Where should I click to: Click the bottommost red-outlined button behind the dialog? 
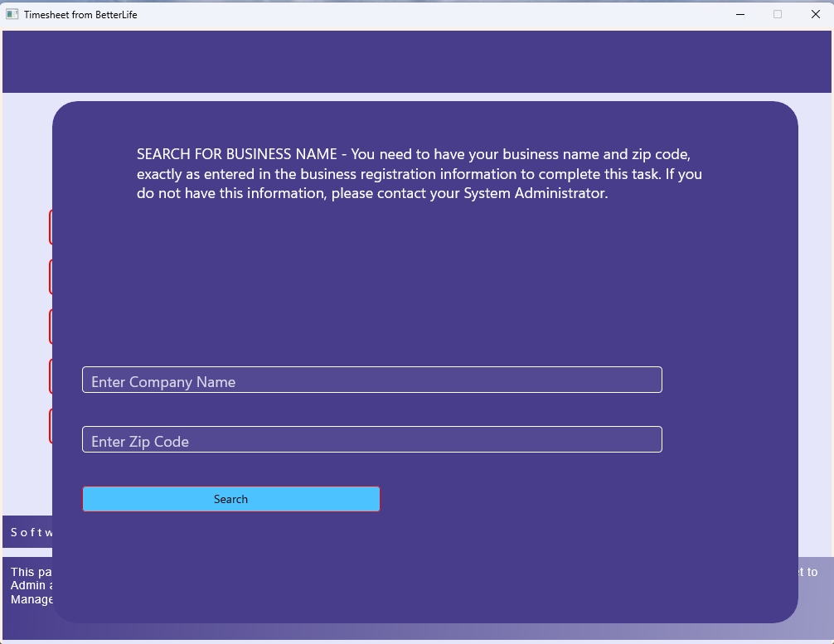point(51,426)
